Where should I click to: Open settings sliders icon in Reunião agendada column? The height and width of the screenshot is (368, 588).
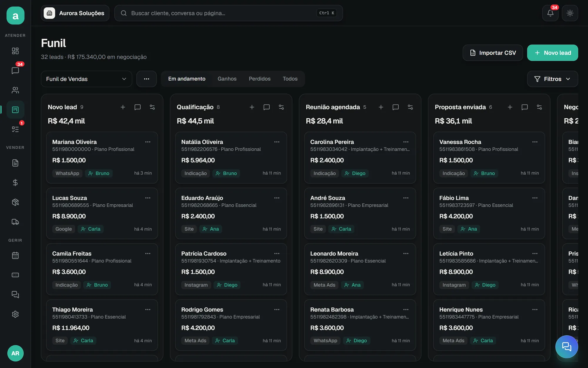coord(410,107)
